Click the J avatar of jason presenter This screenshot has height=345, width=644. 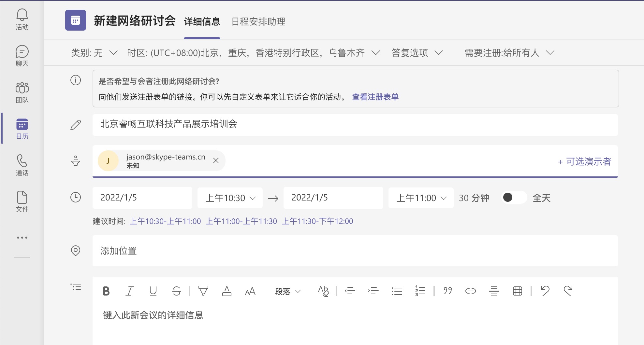point(108,161)
